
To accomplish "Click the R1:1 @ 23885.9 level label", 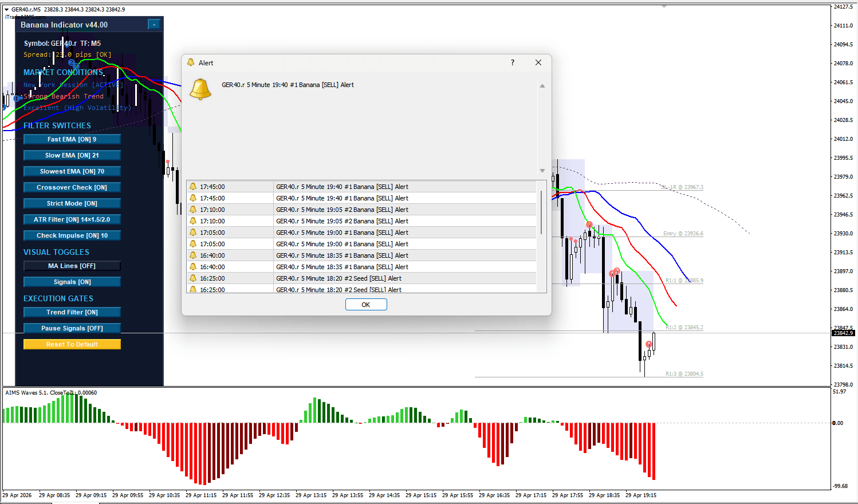I will tap(684, 281).
